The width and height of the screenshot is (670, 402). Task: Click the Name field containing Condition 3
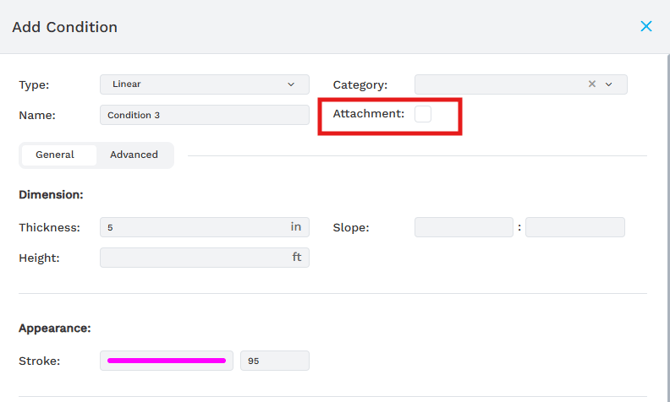coord(204,115)
